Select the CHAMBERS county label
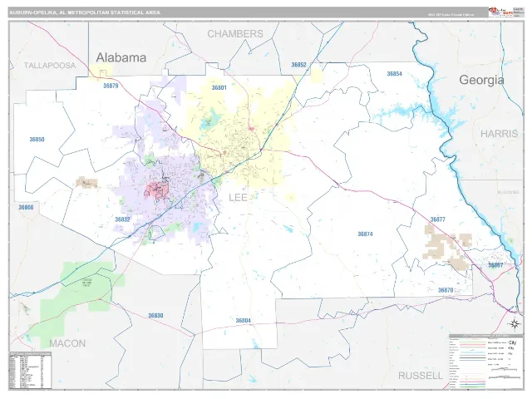 click(235, 34)
